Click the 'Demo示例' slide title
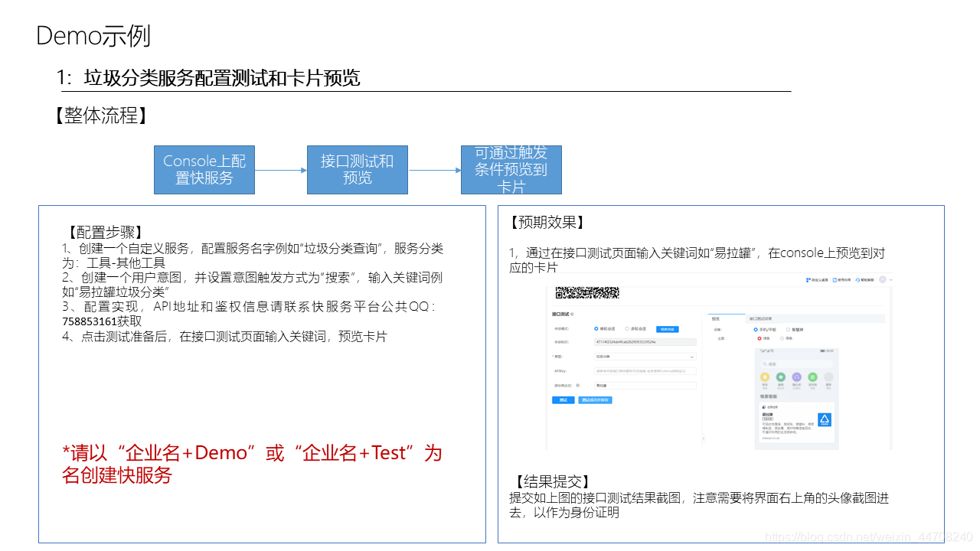This screenshot has height=551, width=980. pos(93,36)
